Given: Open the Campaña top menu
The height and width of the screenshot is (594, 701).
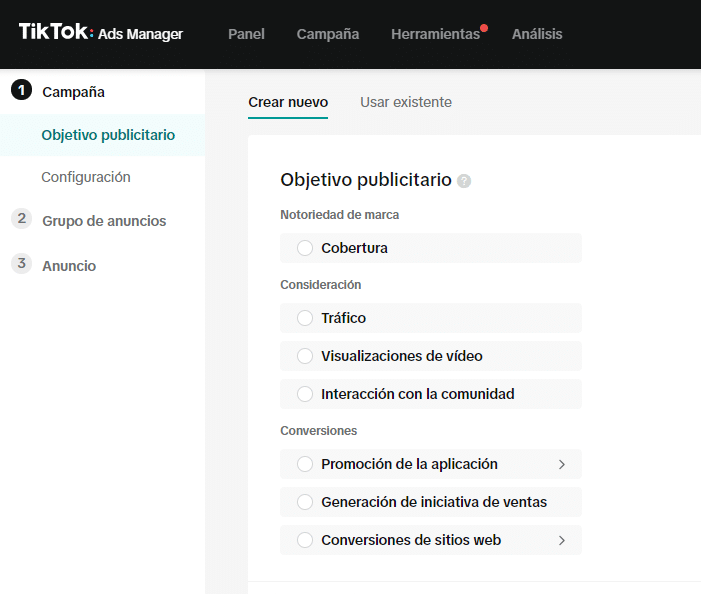Looking at the screenshot, I should coord(328,34).
